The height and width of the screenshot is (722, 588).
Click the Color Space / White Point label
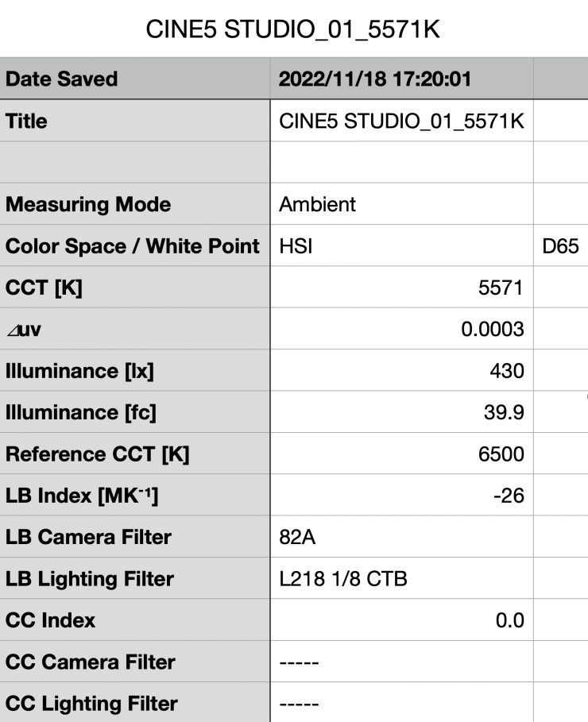click(x=133, y=246)
